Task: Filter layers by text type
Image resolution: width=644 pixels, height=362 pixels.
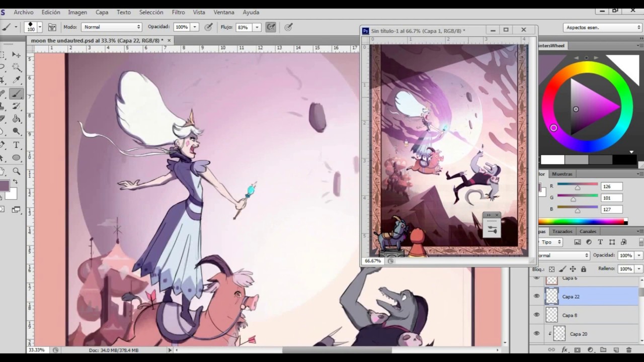Action: [600, 242]
